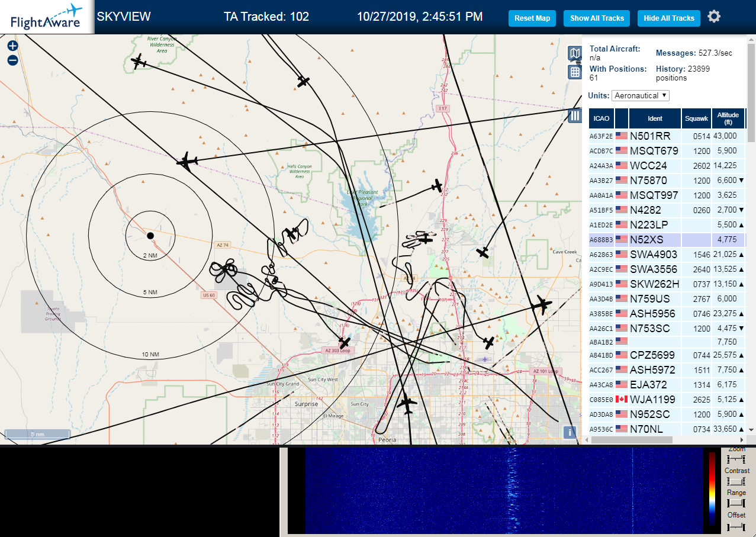Select the N223LP aircraft row
Viewport: 756px width, 537px height.
coord(667,224)
